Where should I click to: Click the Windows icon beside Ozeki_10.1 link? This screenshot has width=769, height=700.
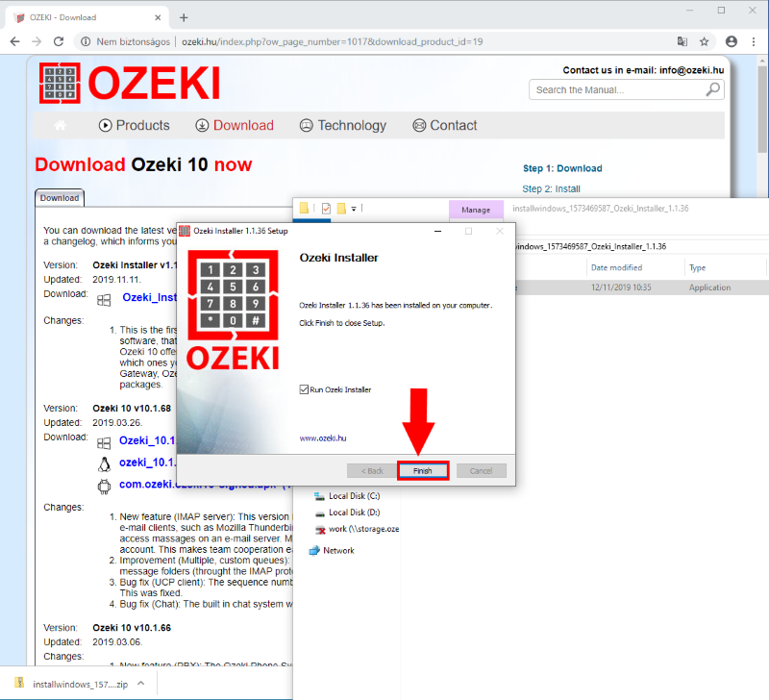pyautogui.click(x=104, y=443)
